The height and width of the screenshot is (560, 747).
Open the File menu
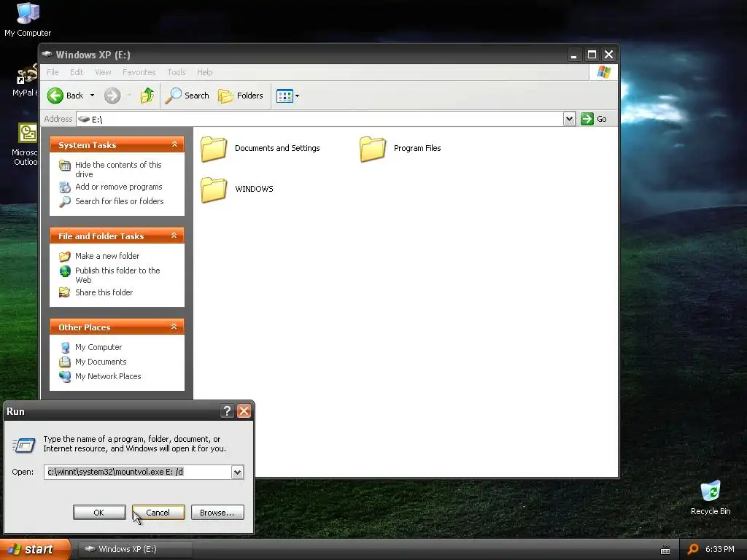pyautogui.click(x=53, y=72)
